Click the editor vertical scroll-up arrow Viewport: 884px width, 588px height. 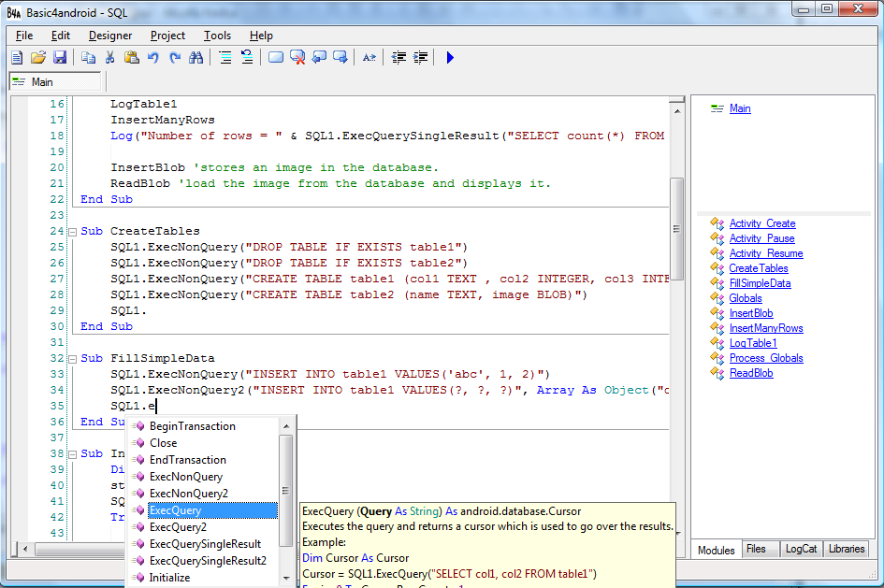pos(677,111)
